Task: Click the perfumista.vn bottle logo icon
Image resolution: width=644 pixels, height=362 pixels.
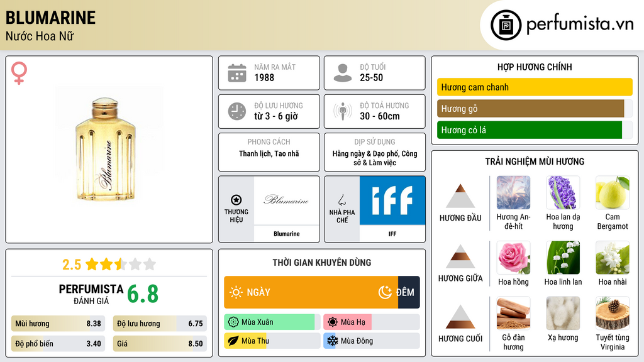Action: point(506,25)
